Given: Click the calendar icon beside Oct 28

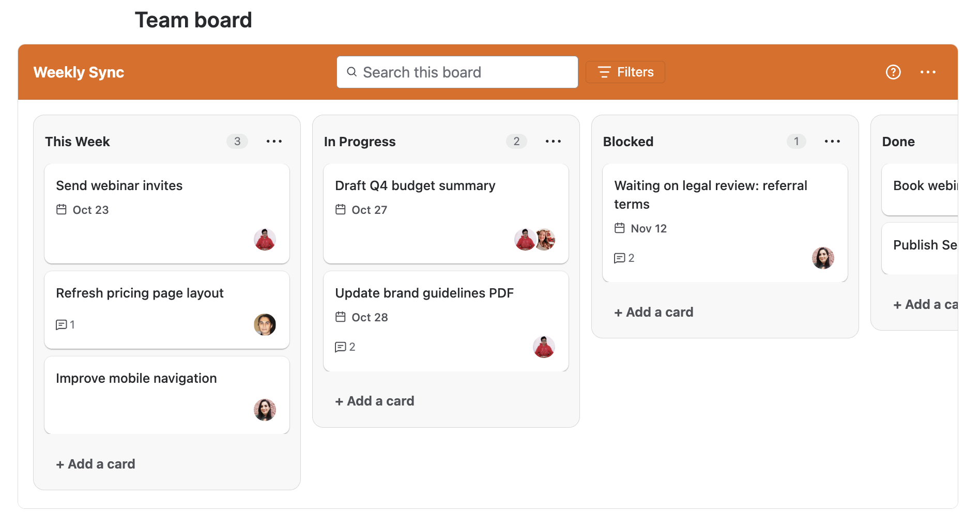Looking at the screenshot, I should (x=341, y=317).
